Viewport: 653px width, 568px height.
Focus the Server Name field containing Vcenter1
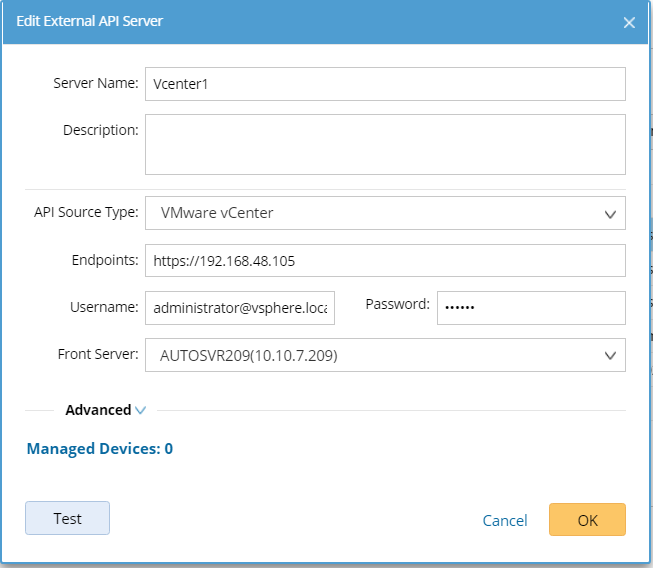385,84
